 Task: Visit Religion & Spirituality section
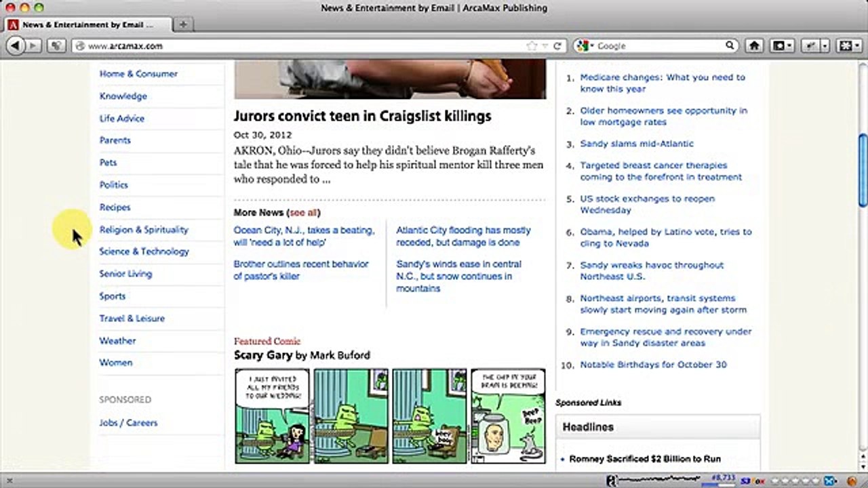[x=144, y=230]
